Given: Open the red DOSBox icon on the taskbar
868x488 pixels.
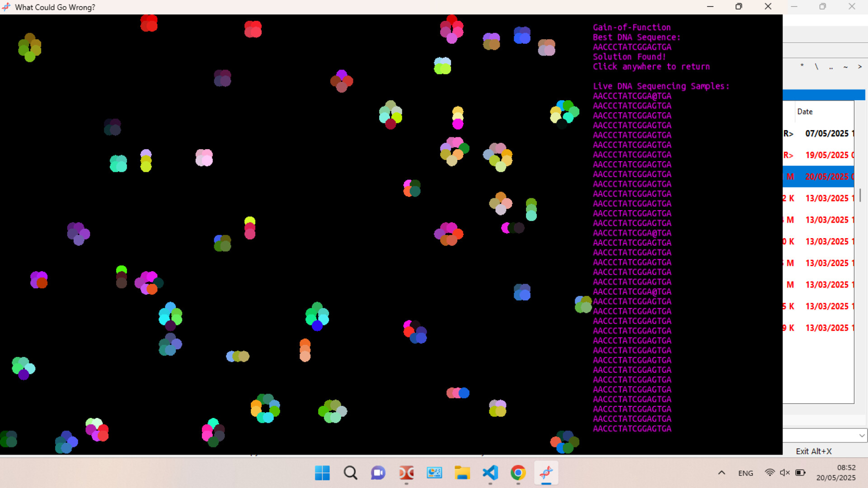Looking at the screenshot, I should (x=406, y=473).
